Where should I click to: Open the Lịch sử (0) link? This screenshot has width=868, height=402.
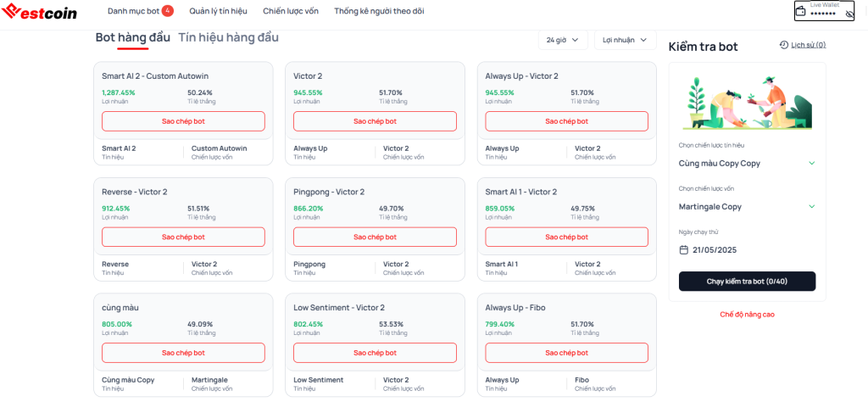tap(808, 45)
